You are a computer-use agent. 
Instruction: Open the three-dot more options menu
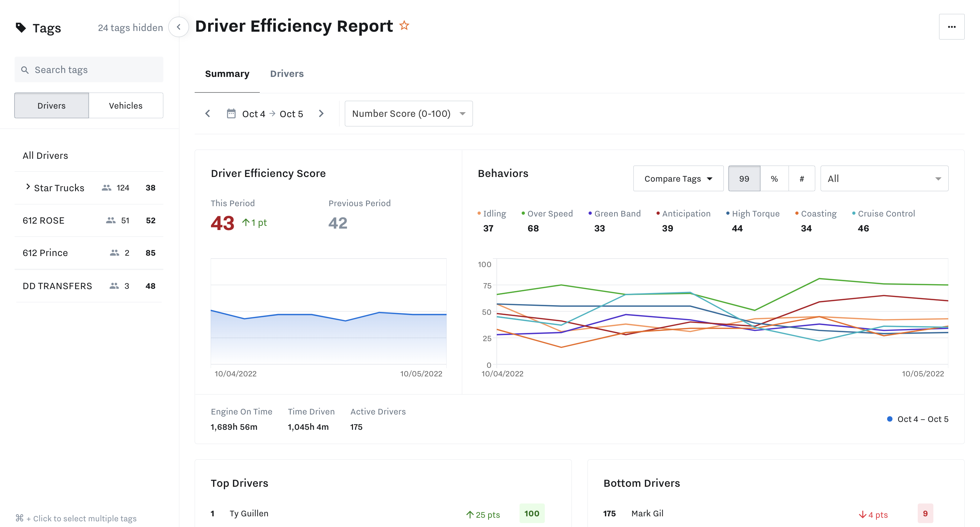pyautogui.click(x=952, y=27)
